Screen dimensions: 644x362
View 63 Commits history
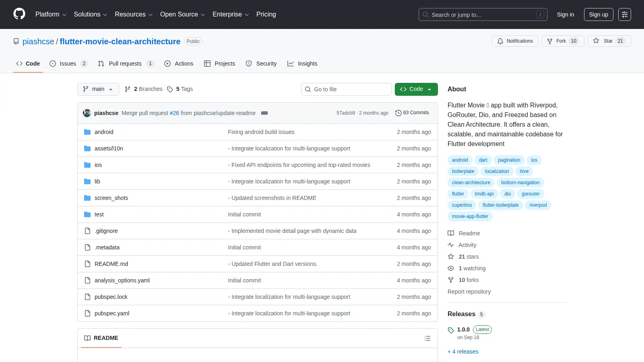(412, 113)
